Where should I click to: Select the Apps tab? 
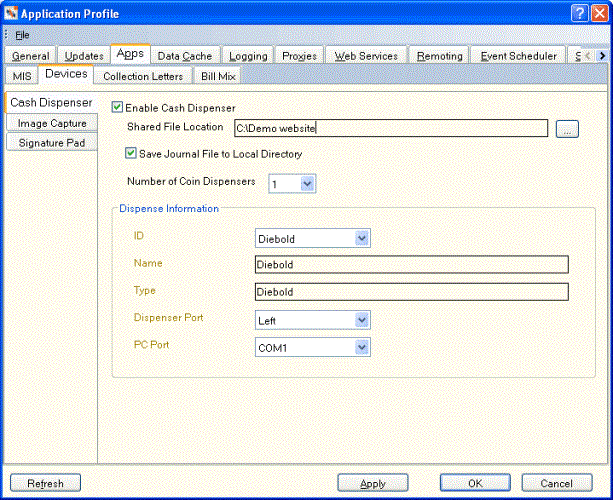[130, 54]
